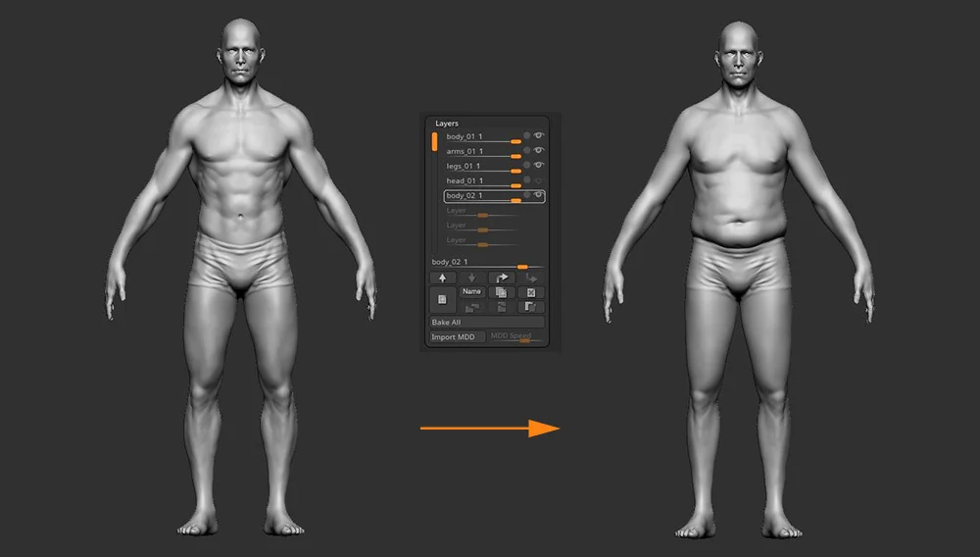This screenshot has height=557, width=980.
Task: Duplicate the selected layer icon
Action: [501, 292]
